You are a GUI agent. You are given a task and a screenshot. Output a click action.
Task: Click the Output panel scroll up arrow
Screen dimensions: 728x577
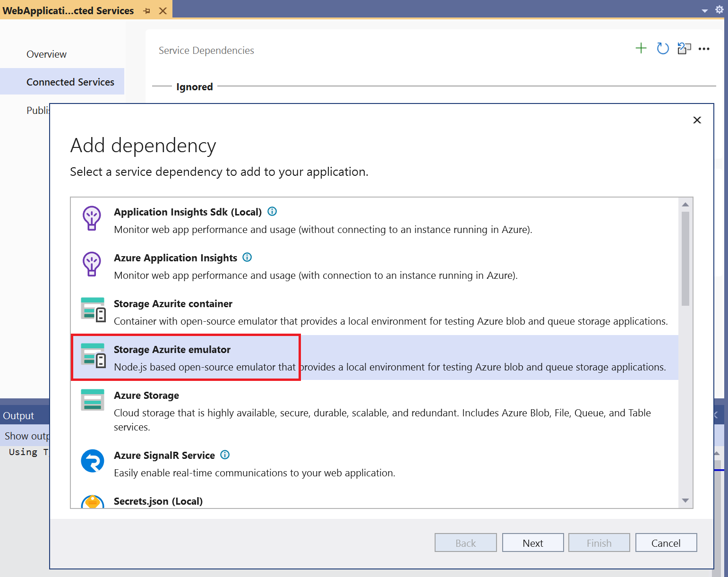click(717, 453)
